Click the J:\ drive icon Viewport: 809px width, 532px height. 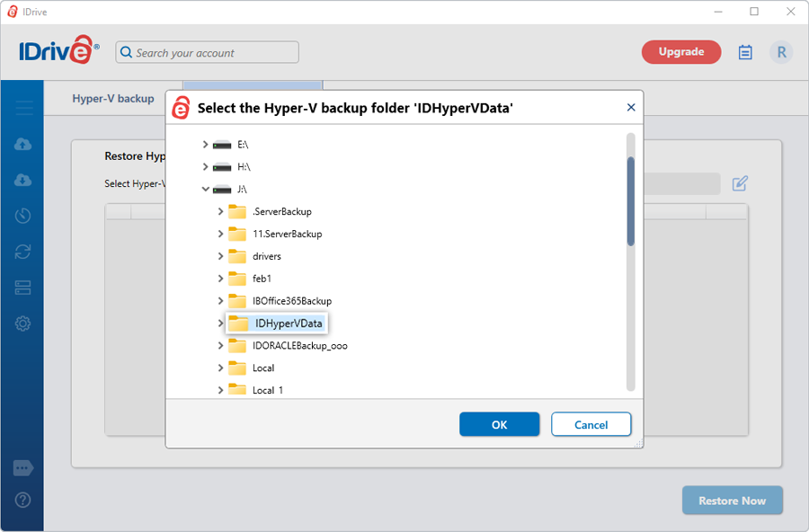click(222, 190)
